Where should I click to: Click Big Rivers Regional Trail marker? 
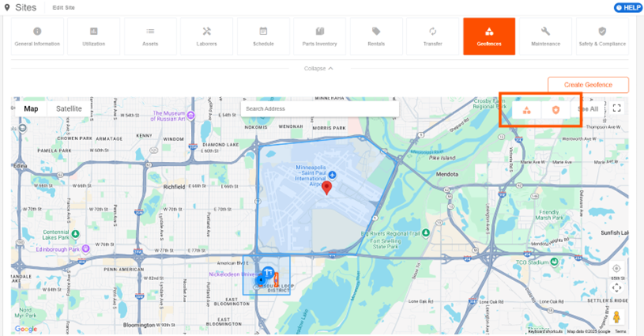(x=426, y=233)
